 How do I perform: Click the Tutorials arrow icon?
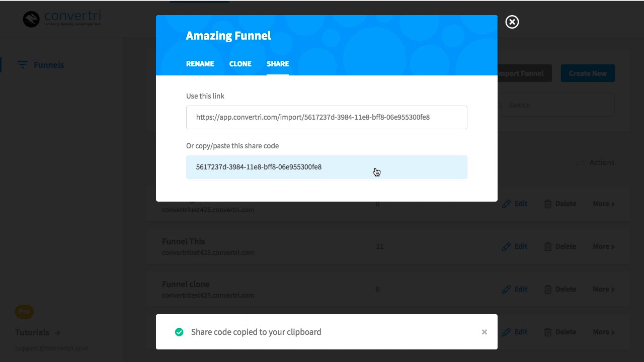click(58, 332)
